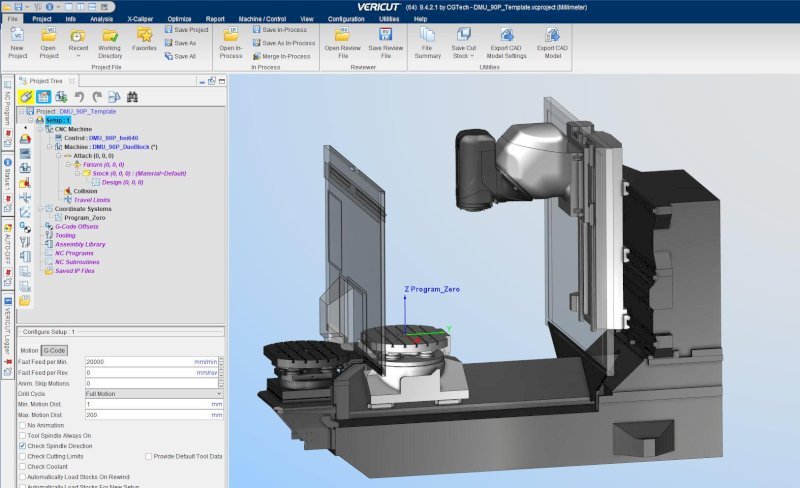
Task: Switch to the G-Code tab
Action: click(54, 351)
